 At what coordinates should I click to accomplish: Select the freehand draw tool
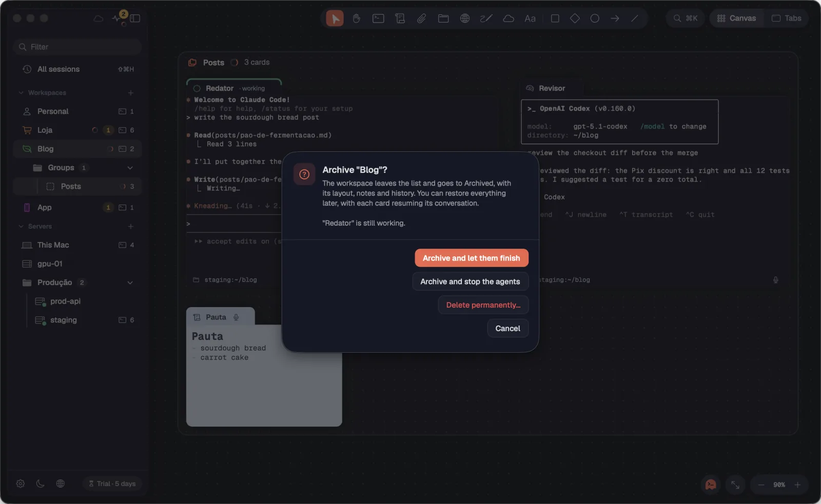pos(486,18)
